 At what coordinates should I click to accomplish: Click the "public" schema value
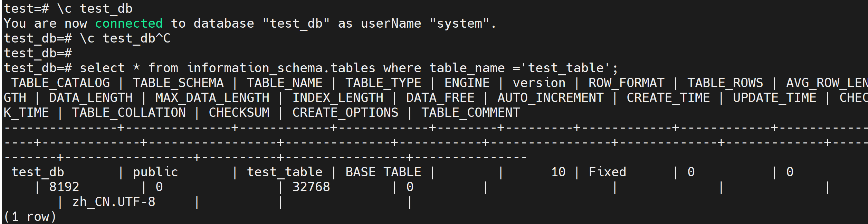coord(155,172)
